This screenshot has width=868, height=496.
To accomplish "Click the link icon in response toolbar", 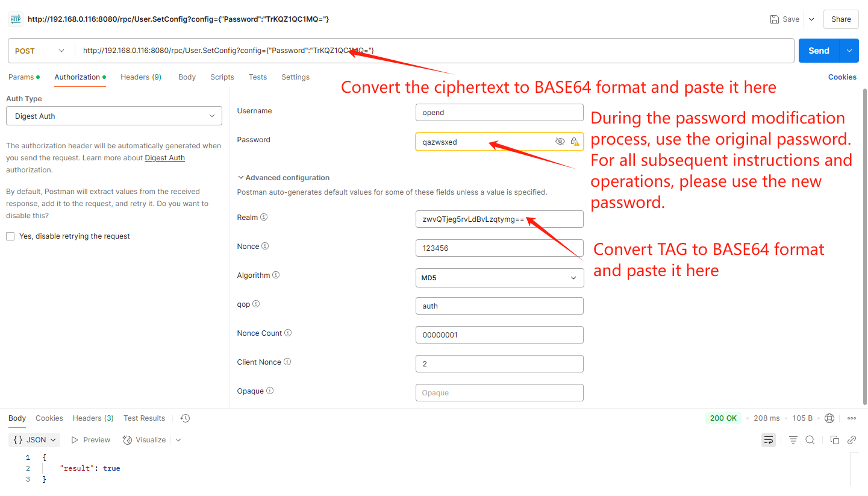I will point(852,440).
